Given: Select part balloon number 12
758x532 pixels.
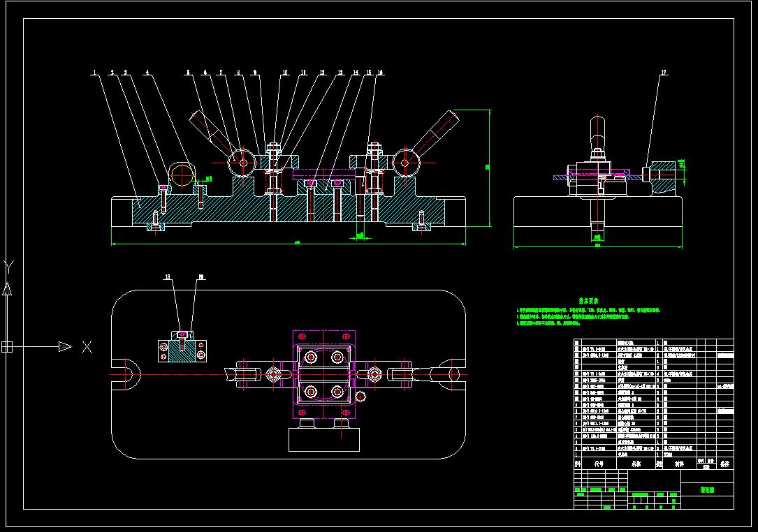Looking at the screenshot, I should pos(322,73).
